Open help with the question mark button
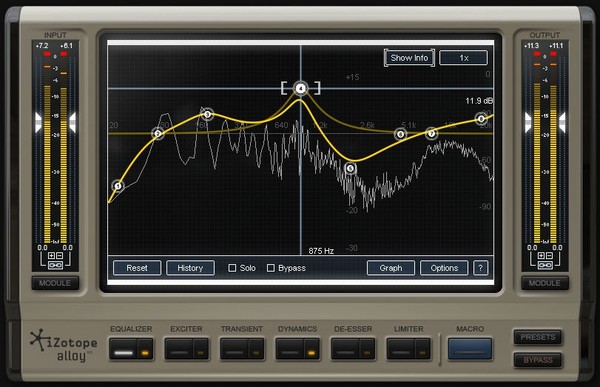Viewport: 600px width, 387px height. (x=481, y=268)
